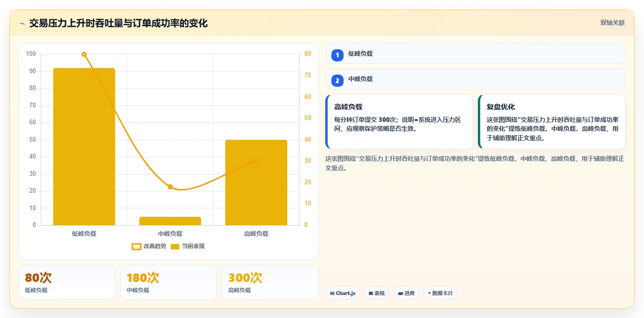
Task: Click the 高峰负载 x-axis label
Action: click(256, 234)
